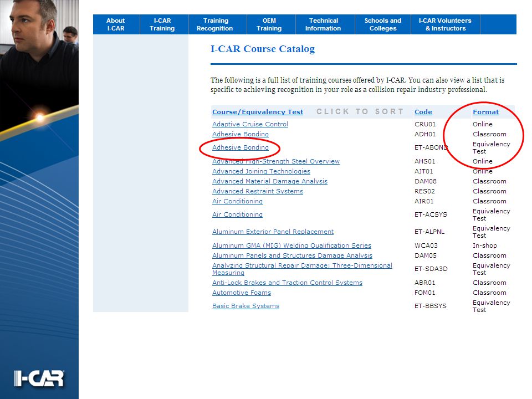Open the Adaptive Cruise Control course
The height and width of the screenshot is (399, 532).
[250, 124]
